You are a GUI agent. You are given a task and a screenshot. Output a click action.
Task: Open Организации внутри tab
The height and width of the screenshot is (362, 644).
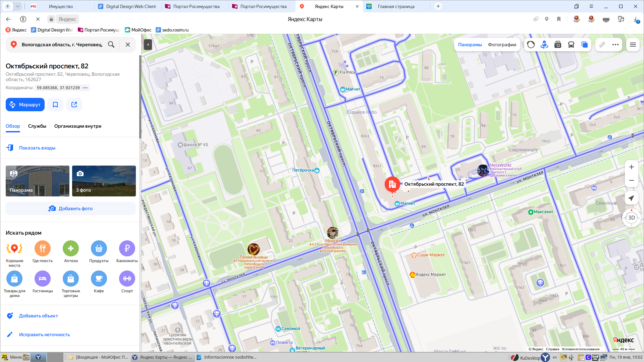(x=78, y=126)
